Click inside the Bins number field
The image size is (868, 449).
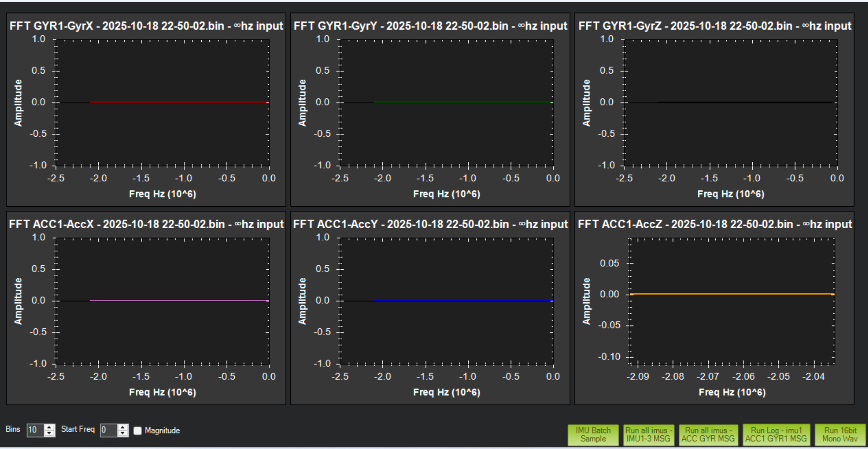(35, 430)
